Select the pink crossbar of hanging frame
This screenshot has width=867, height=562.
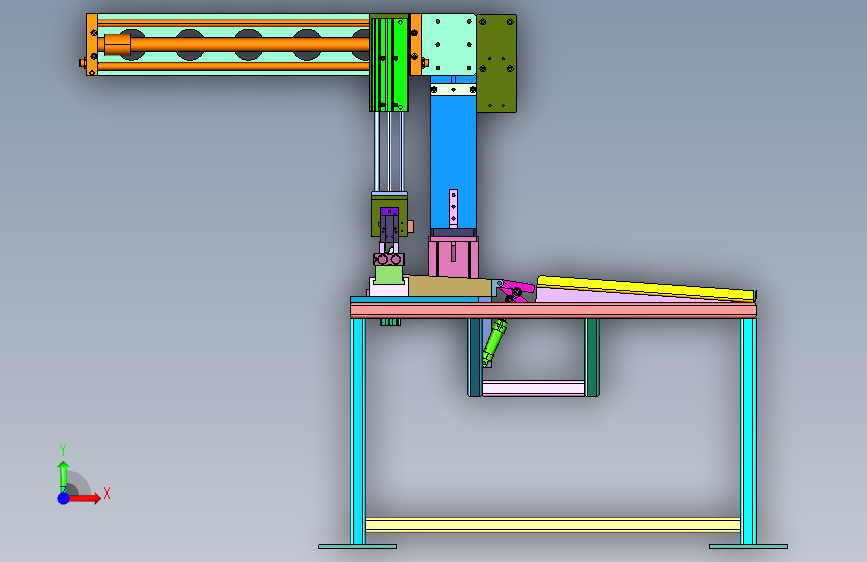pos(533,388)
